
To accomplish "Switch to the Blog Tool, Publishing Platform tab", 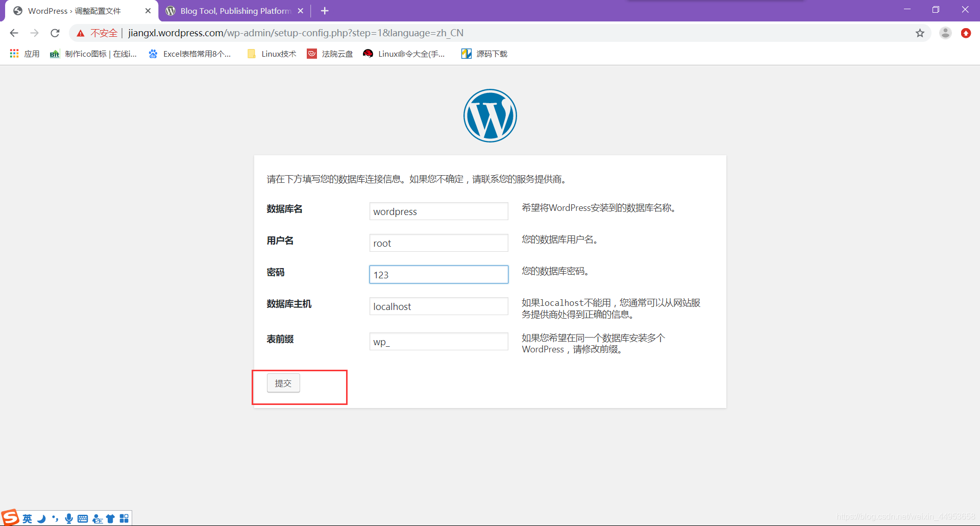I will point(235,11).
